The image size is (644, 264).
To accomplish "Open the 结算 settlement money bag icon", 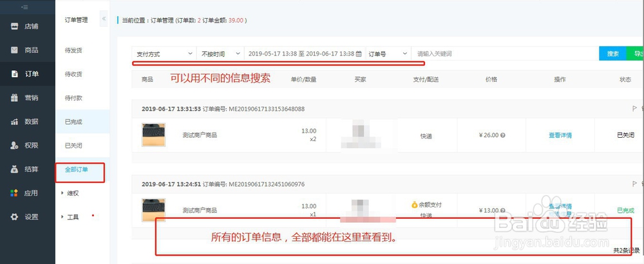I will (14, 169).
